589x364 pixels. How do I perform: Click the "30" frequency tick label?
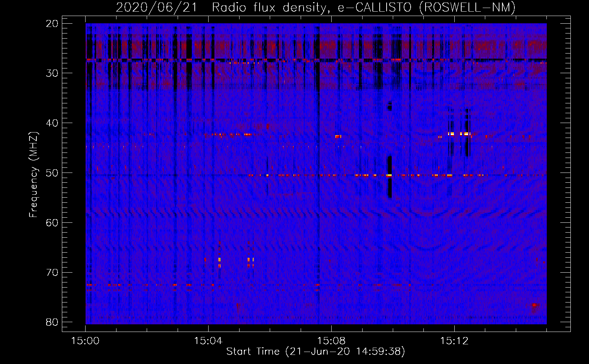52,73
